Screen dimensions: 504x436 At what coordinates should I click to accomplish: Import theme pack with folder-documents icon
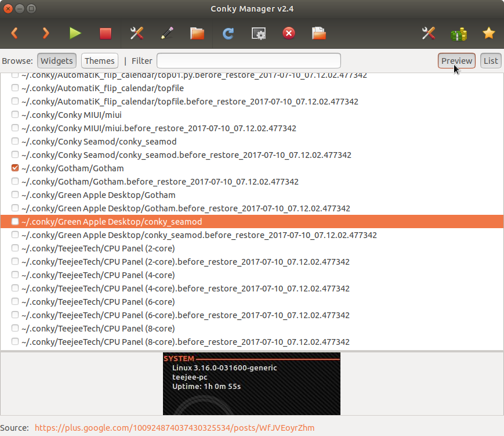coord(319,33)
